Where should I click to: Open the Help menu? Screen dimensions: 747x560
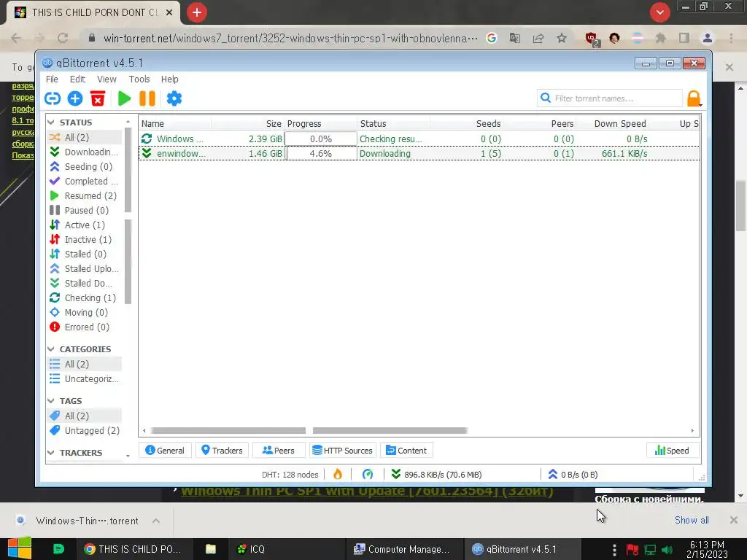click(x=169, y=79)
